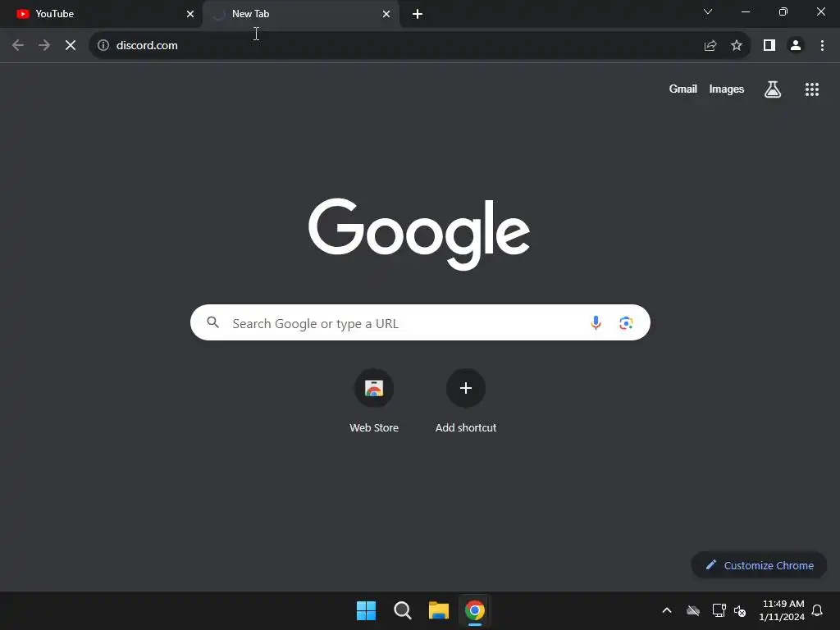Click the Chrome taskbar icon
Screen dimensions: 840x630
pyautogui.click(x=475, y=610)
